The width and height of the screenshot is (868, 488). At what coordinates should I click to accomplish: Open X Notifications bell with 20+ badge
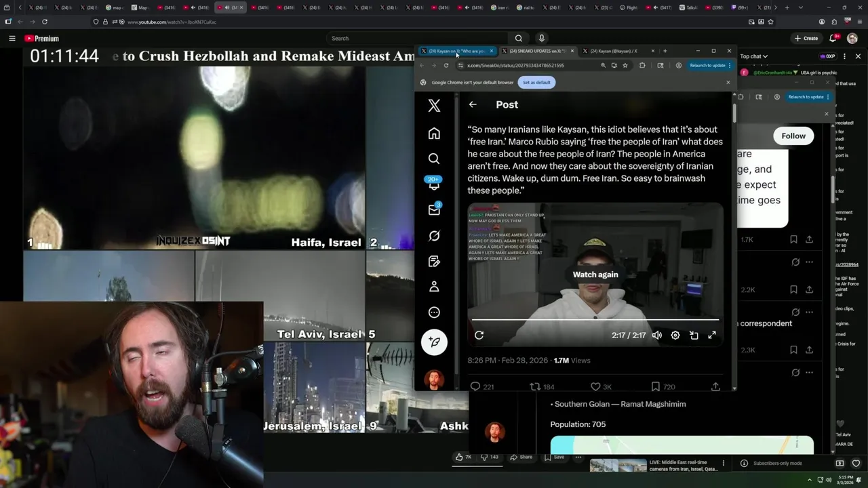[434, 184]
